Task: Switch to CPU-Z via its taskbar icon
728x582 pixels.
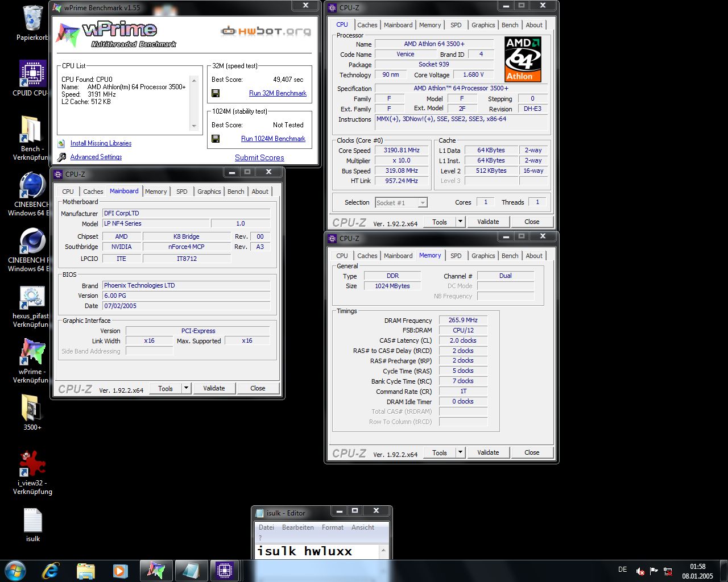Action: (224, 571)
